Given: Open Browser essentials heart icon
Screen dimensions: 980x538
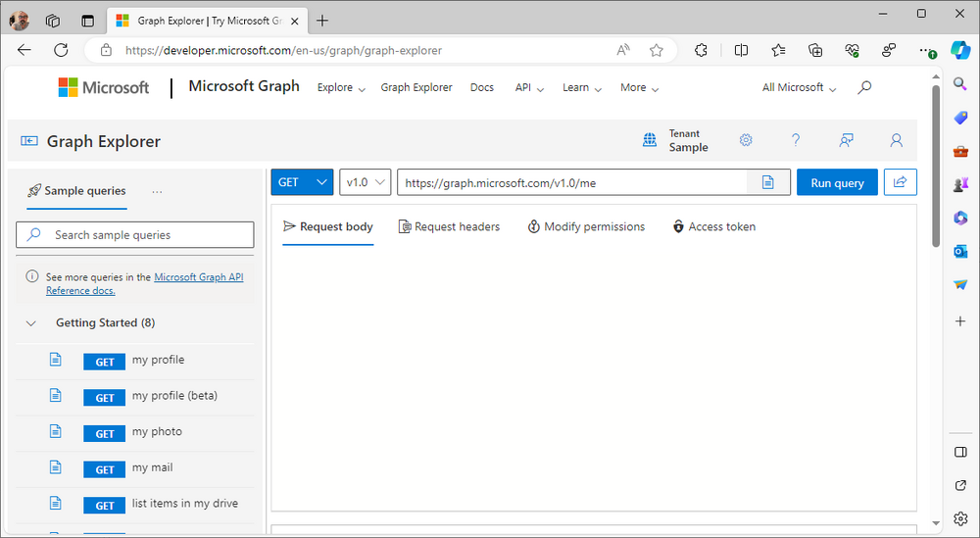Looking at the screenshot, I should click(853, 50).
